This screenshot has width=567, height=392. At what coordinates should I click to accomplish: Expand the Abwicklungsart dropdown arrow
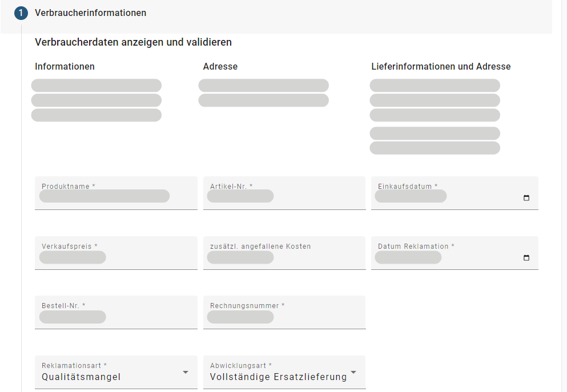click(353, 372)
